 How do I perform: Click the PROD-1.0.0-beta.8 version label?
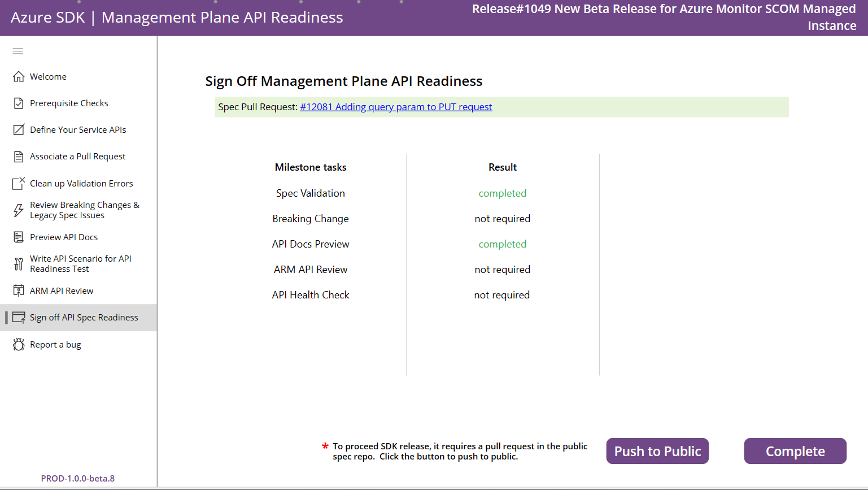coord(77,478)
